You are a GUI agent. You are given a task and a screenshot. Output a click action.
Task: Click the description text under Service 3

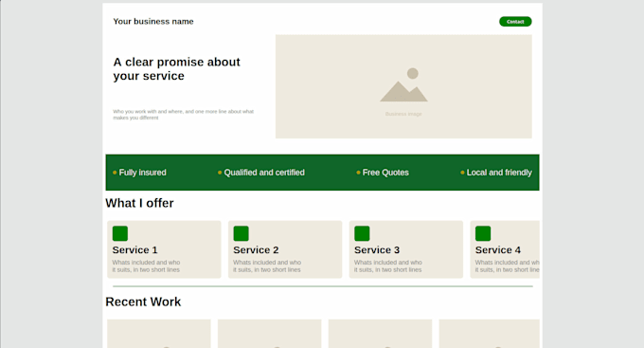tap(387, 266)
